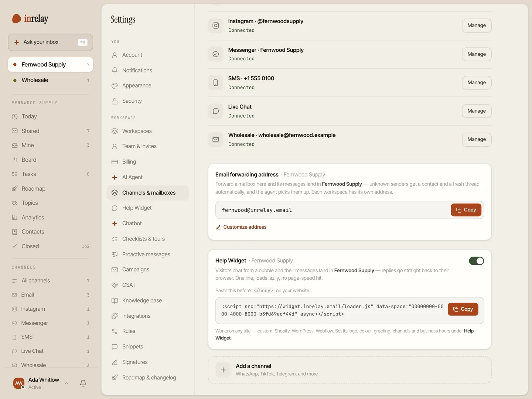Click the Board icon in sidebar
Viewport: 532px width, 399px height.
coord(15,160)
